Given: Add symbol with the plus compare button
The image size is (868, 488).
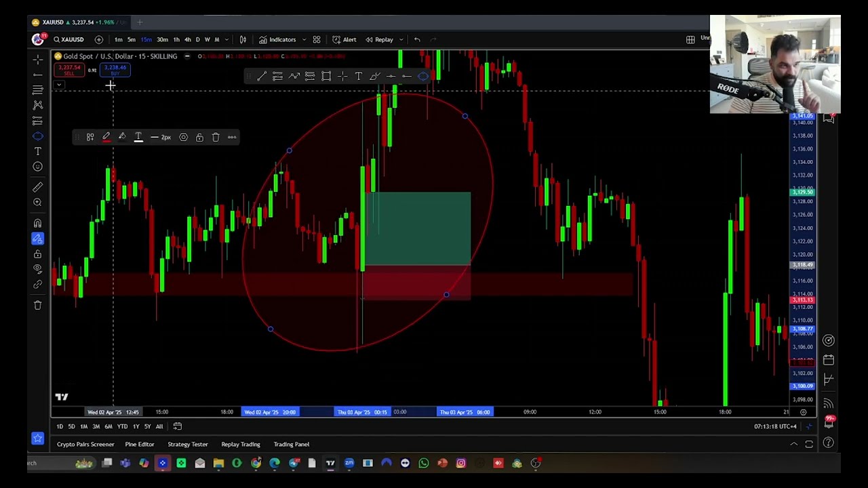Looking at the screenshot, I should tap(99, 39).
